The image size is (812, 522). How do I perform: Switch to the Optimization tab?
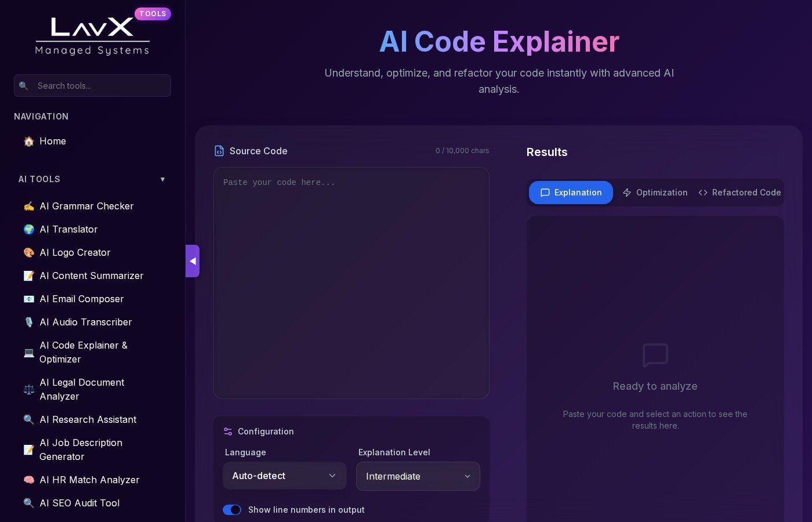coord(655,193)
